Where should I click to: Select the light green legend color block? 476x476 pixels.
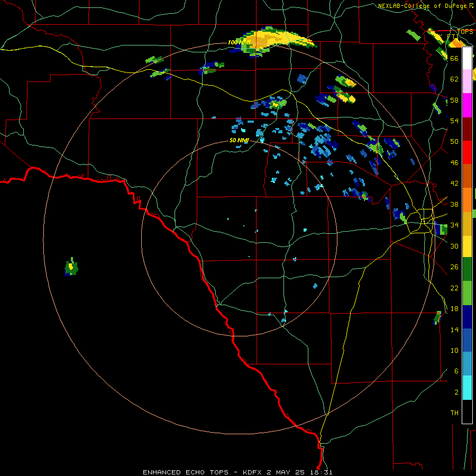coord(467,293)
